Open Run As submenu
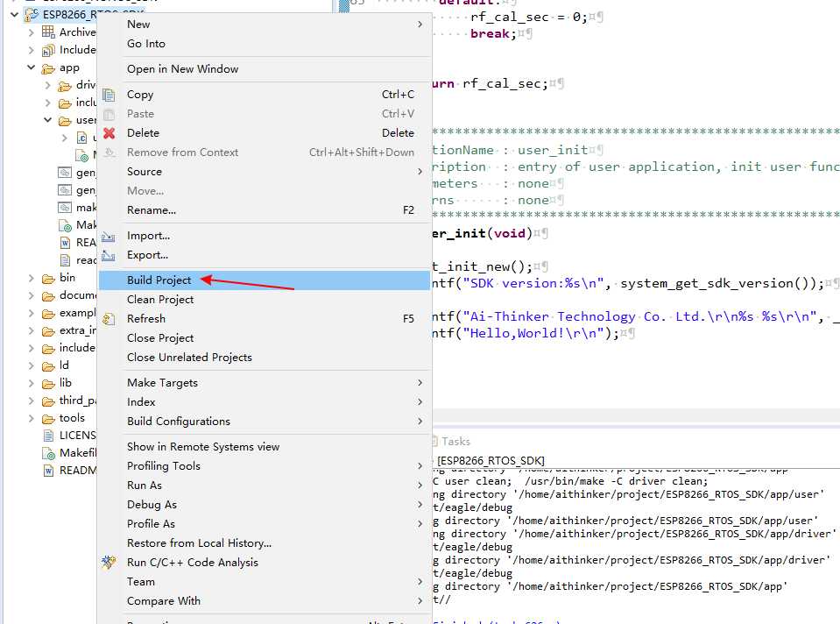The image size is (840, 624). 265,486
